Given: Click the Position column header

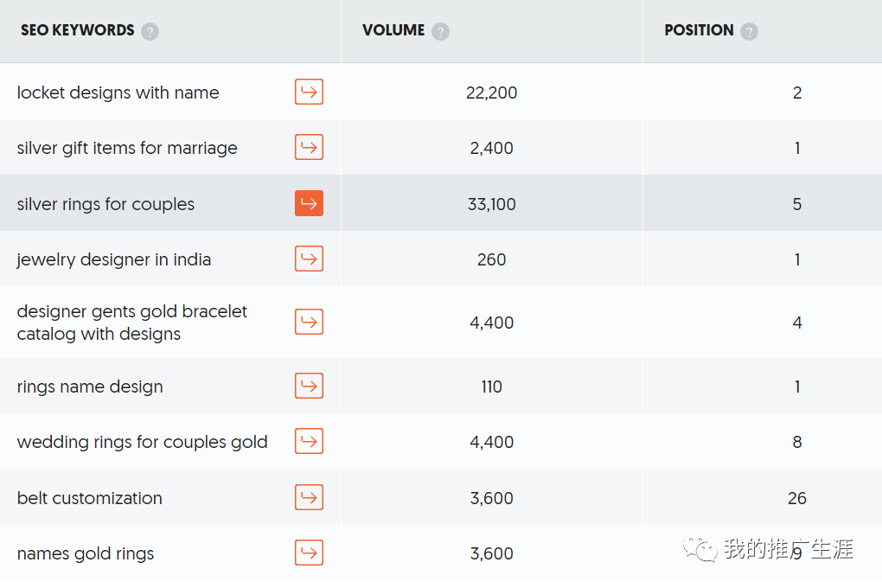Looking at the screenshot, I should tap(699, 30).
